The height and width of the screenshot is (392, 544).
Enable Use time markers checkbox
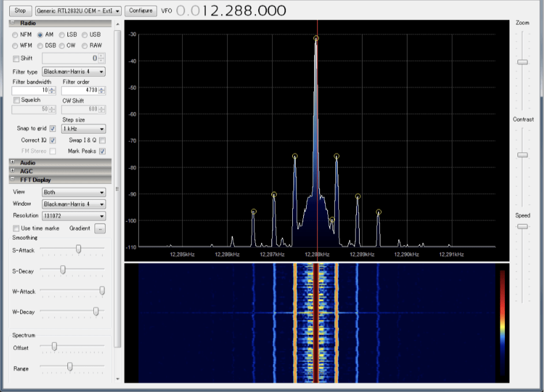pyautogui.click(x=16, y=228)
